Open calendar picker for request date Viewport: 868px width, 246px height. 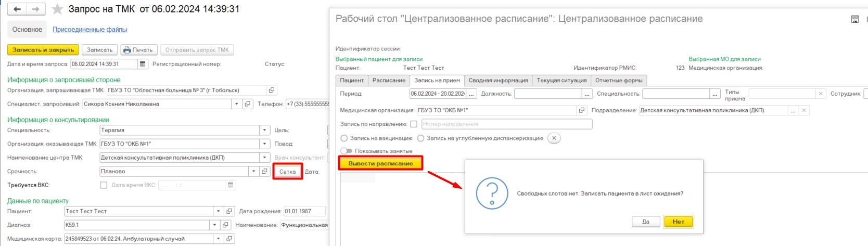tap(143, 64)
